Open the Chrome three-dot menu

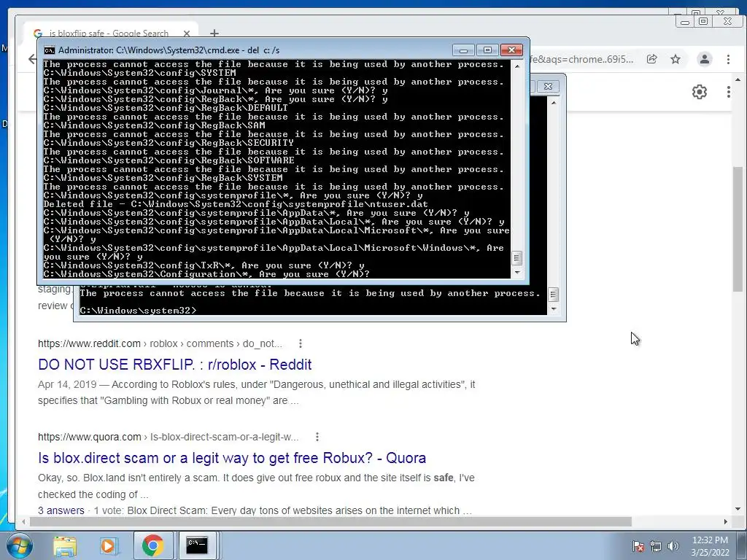728,59
